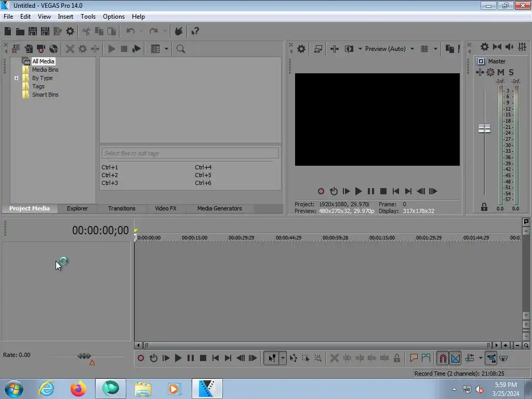532x399 pixels.
Task: Click the Cut scissors icon
Action: point(87,31)
